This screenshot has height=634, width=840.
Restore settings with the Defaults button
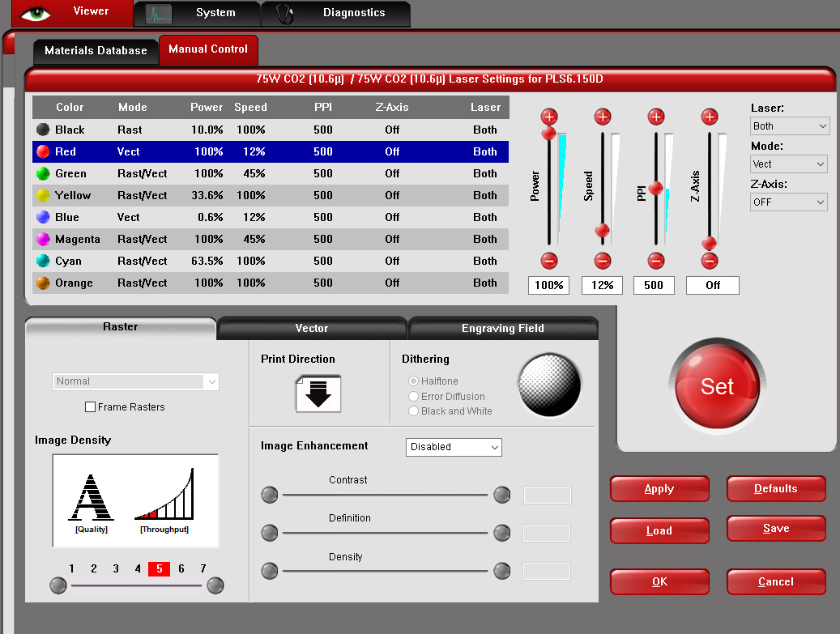[x=776, y=488]
